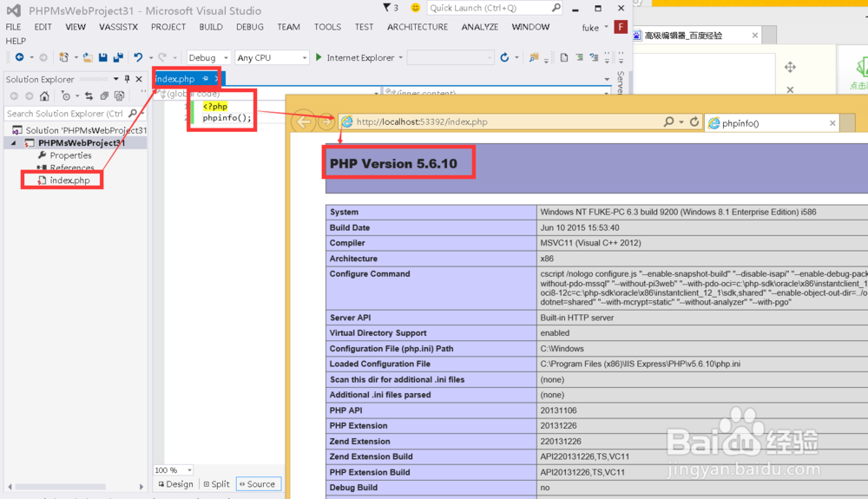Start debugging with the green play arrow

[x=319, y=57]
